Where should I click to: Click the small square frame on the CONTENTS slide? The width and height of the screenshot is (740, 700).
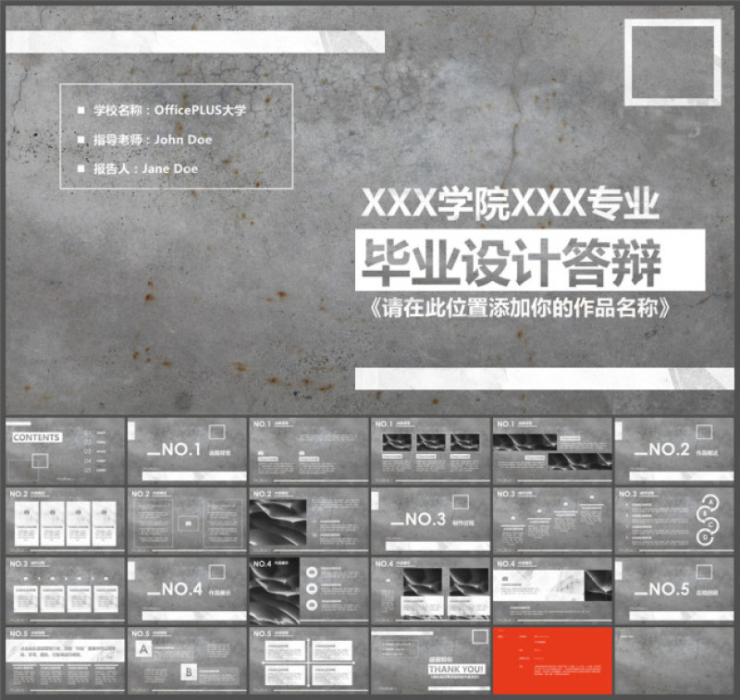point(40,459)
